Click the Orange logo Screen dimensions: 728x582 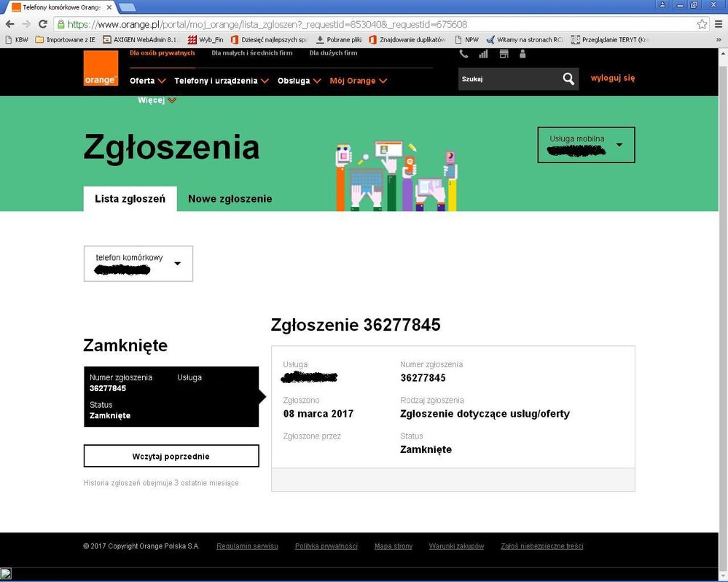tap(101, 68)
